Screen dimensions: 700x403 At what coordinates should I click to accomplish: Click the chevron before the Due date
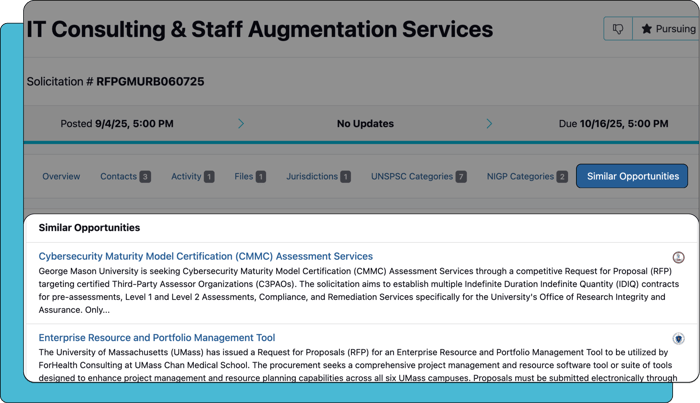click(x=489, y=124)
